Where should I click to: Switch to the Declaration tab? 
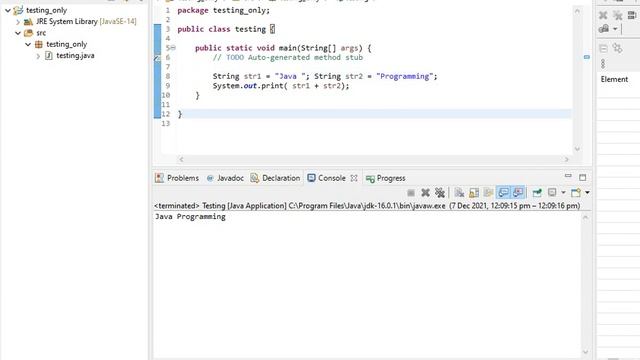pyautogui.click(x=276, y=178)
